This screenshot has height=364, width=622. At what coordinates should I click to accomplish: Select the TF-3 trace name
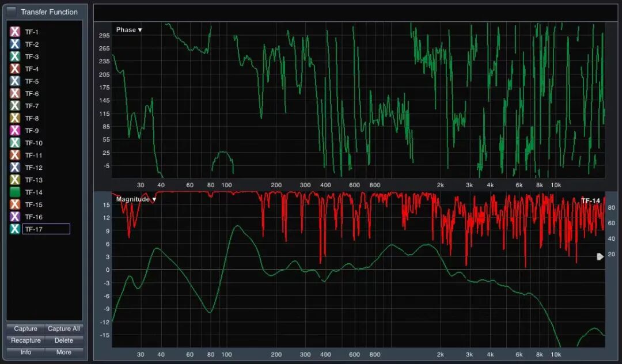pos(32,56)
